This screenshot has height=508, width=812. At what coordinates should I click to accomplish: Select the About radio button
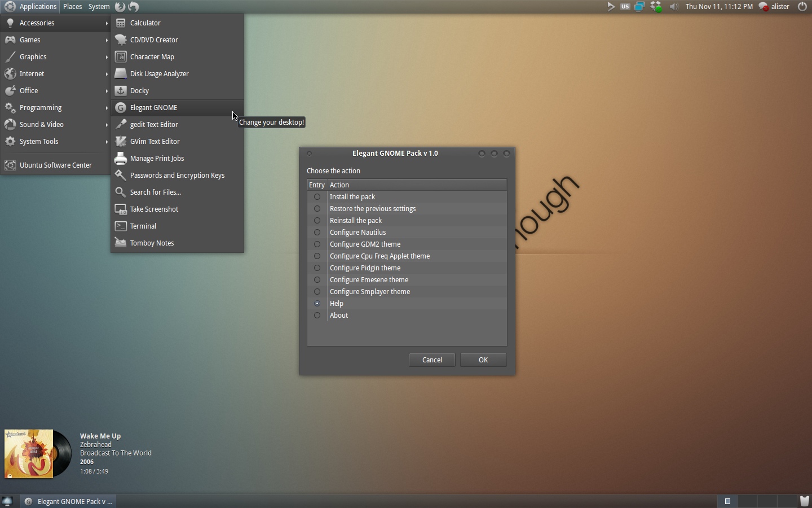[x=317, y=316]
